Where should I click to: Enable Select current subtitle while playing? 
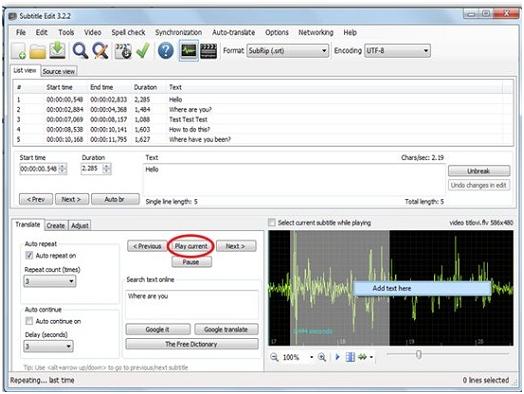click(x=272, y=223)
